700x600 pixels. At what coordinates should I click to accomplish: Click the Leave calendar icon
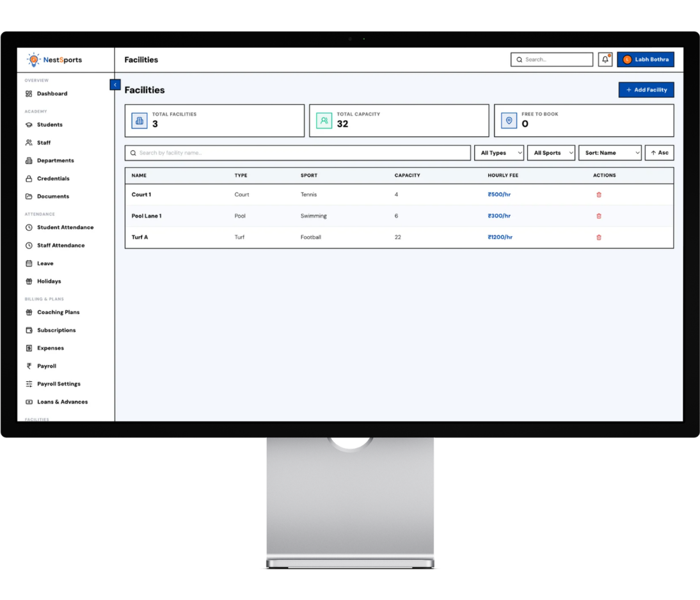tap(29, 264)
